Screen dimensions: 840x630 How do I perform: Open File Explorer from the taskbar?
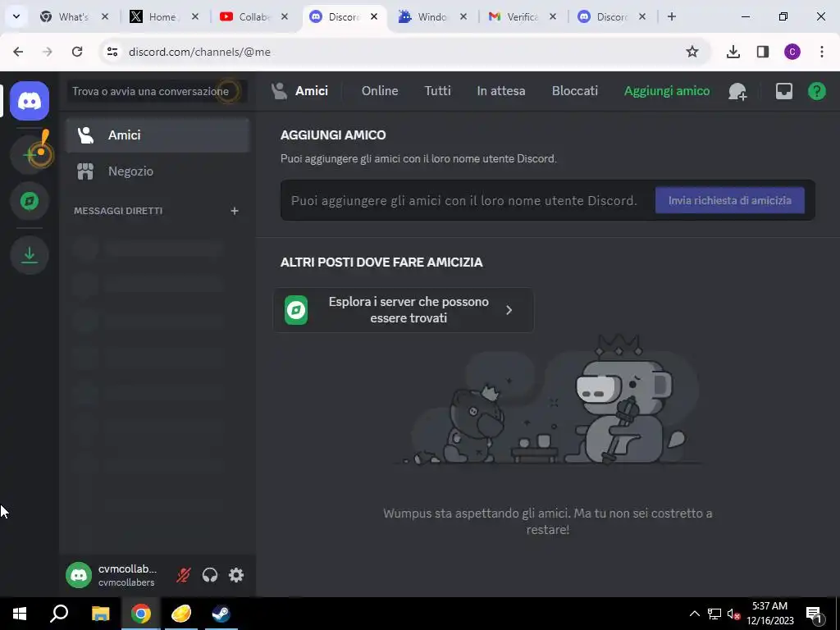click(x=100, y=614)
